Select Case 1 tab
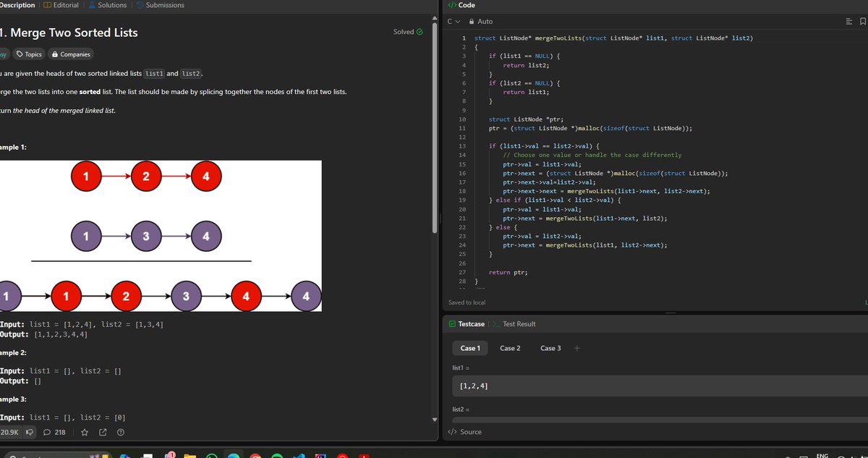The image size is (868, 458). point(470,348)
